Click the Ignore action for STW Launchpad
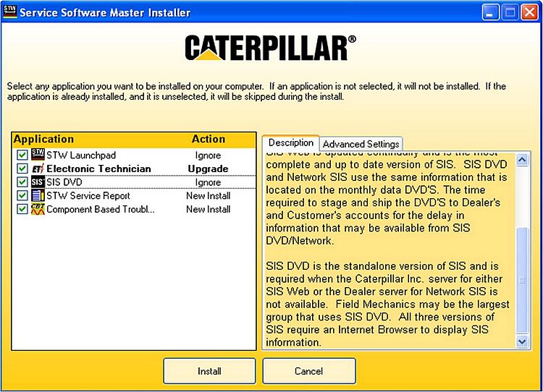This screenshot has height=392, width=543. coord(208,155)
